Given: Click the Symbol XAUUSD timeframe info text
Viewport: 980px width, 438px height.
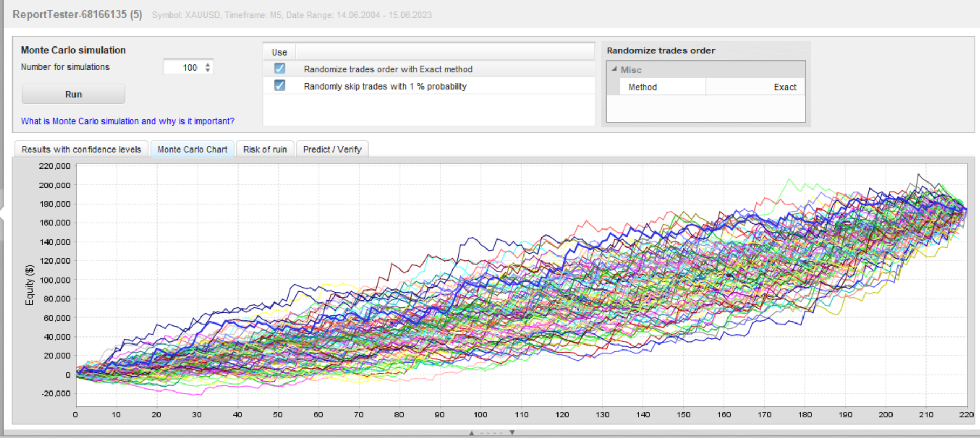Looking at the screenshot, I should tap(292, 15).
